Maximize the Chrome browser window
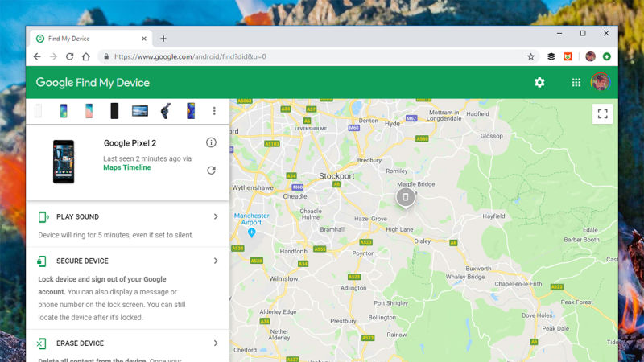Viewport: 644px width, 362px height. tap(583, 33)
